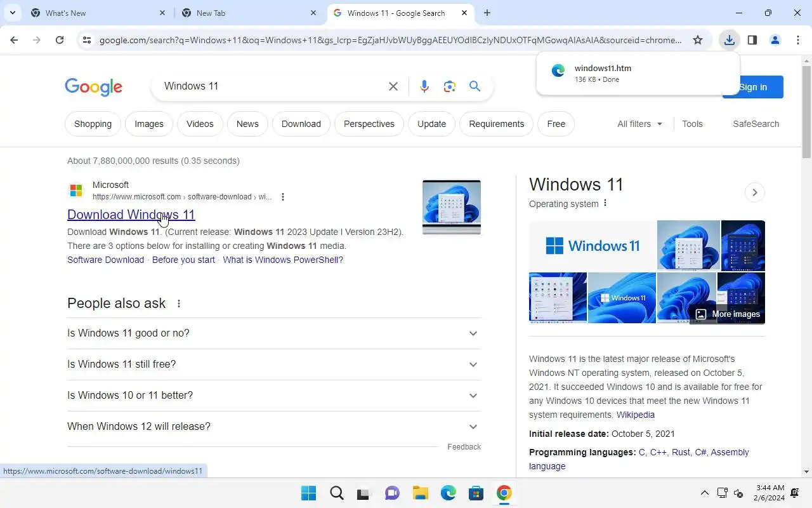
Task: Open Chrome's three-dot menu
Action: 798,40
